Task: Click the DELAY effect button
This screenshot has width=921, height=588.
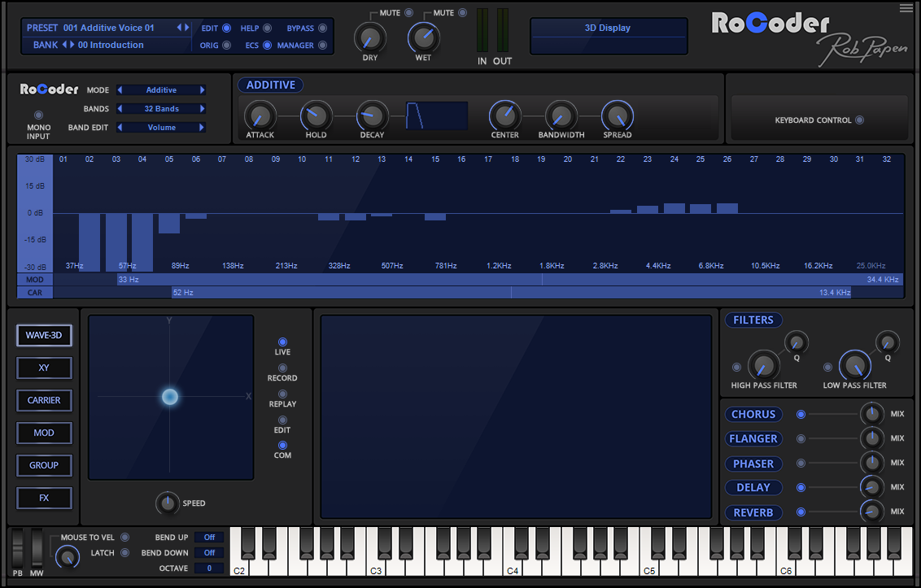Action: click(x=753, y=487)
